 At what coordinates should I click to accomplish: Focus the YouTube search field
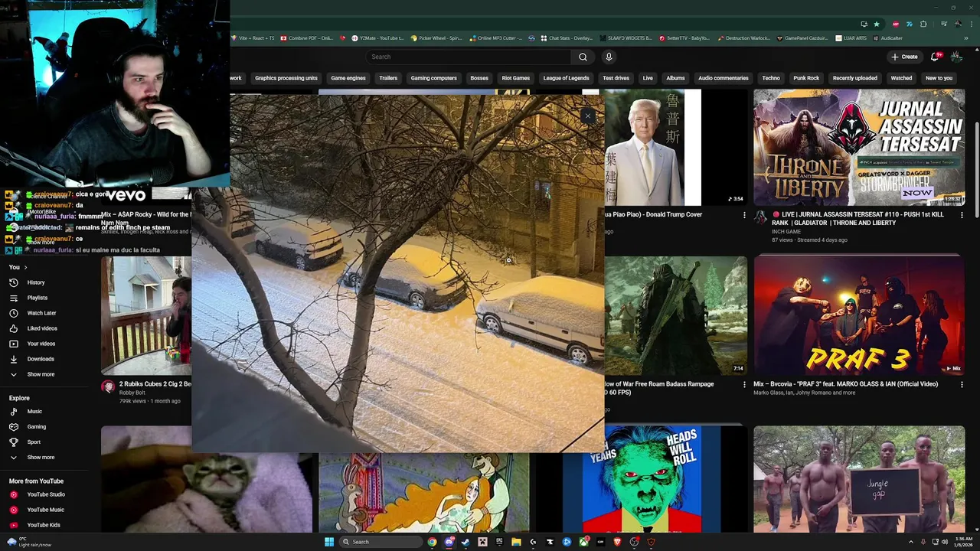point(469,57)
